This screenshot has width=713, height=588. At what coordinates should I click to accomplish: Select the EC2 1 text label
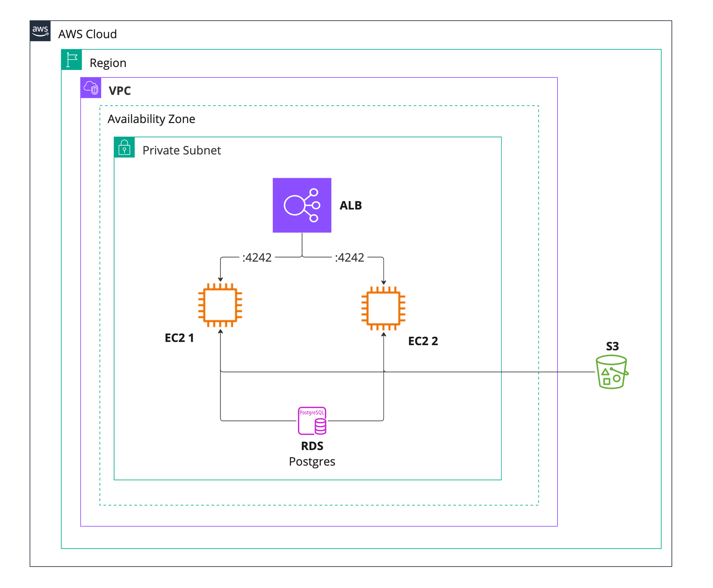[179, 338]
